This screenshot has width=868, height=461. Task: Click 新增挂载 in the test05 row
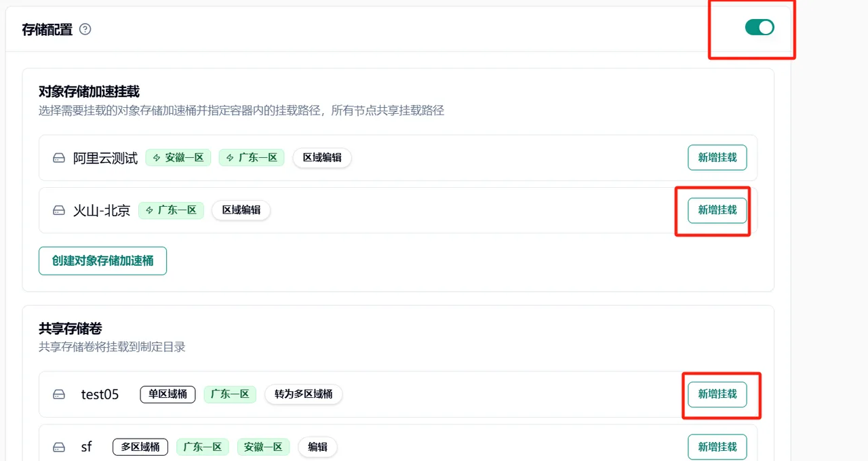pos(717,394)
